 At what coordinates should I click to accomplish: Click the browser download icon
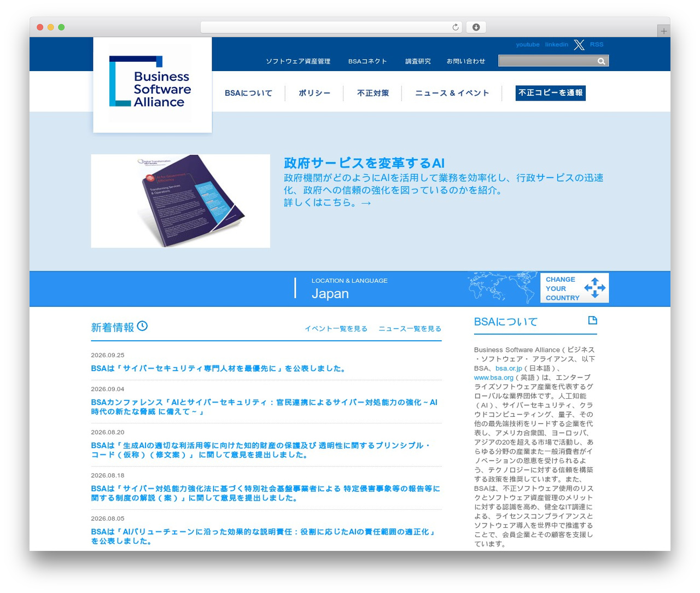(x=476, y=27)
